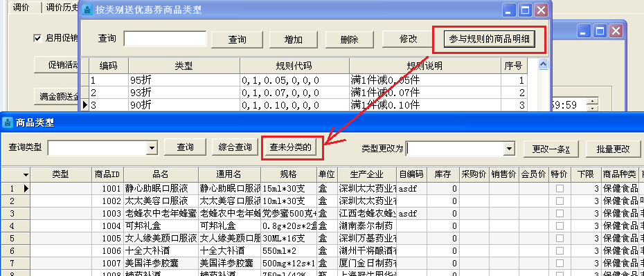Select 十全大补酒 in 品名 column
644x276 pixels.
point(161,250)
